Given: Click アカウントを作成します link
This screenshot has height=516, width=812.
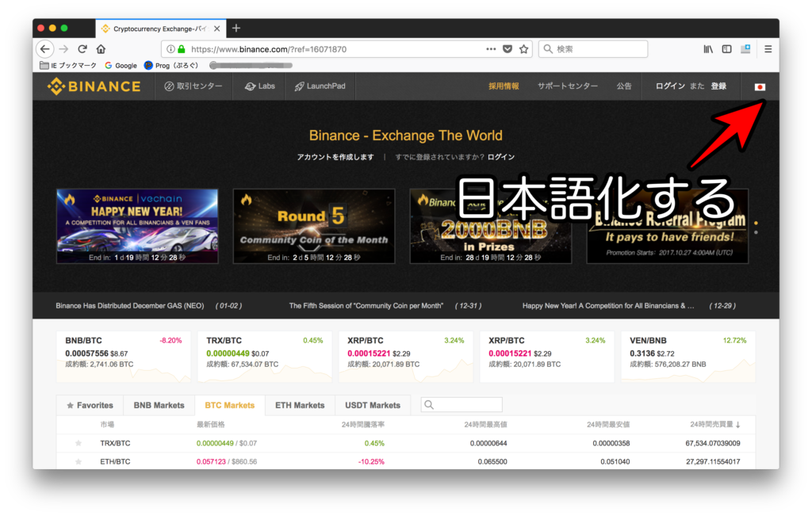Looking at the screenshot, I should 335,157.
